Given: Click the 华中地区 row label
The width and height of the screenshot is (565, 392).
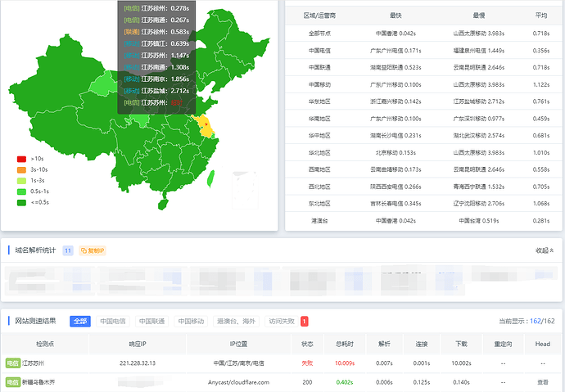Looking at the screenshot, I should (x=319, y=136).
